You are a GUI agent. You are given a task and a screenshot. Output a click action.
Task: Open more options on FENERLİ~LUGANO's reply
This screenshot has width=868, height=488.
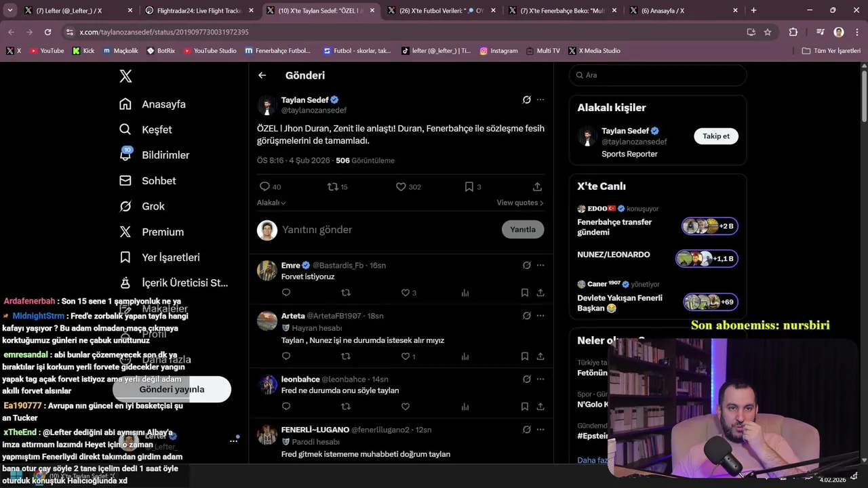click(540, 429)
